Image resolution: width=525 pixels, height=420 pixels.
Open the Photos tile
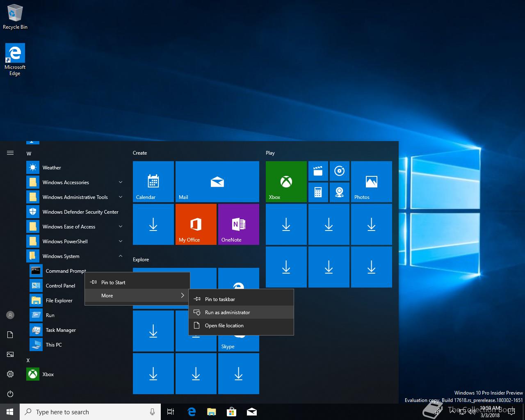click(372, 182)
